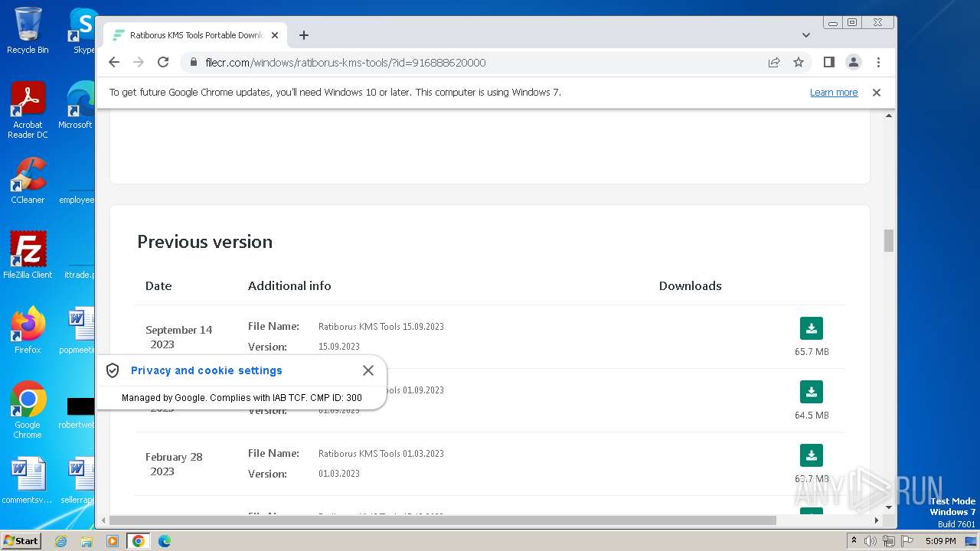Open File Explorer from taskbar
The image size is (980, 551).
click(x=87, y=541)
